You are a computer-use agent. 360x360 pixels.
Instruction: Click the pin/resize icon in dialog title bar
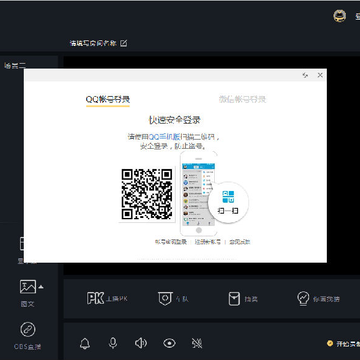point(305,75)
